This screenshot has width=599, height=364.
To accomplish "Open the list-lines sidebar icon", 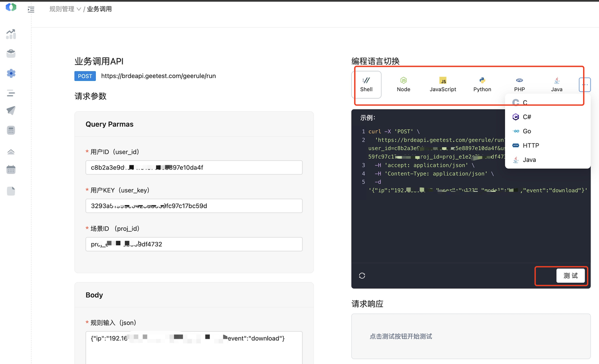I will [x=11, y=94].
